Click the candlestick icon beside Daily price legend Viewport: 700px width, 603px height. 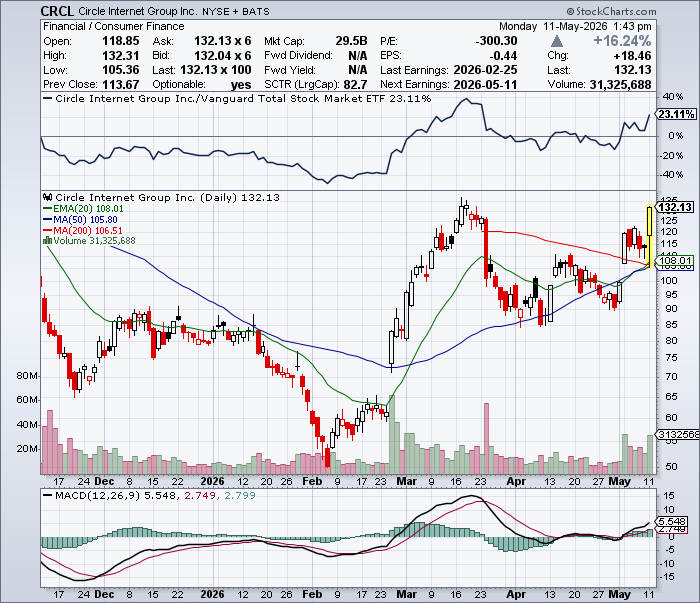[x=47, y=197]
